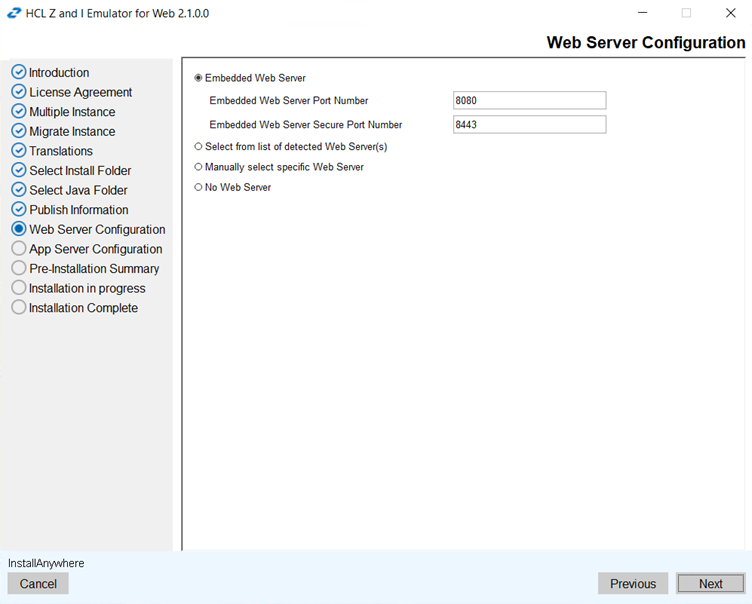Click the Installation Complete step circle

19,308
